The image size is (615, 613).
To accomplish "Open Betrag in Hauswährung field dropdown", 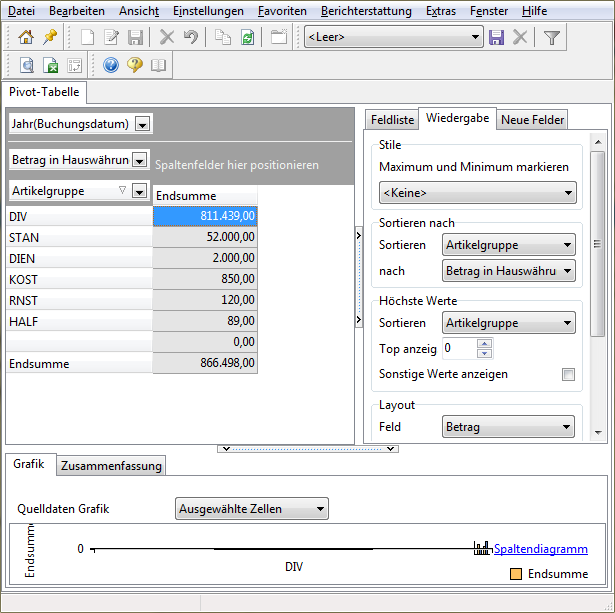I will point(139,160).
